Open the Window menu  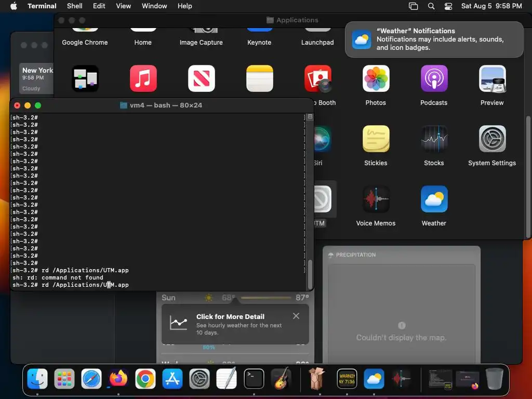154,6
